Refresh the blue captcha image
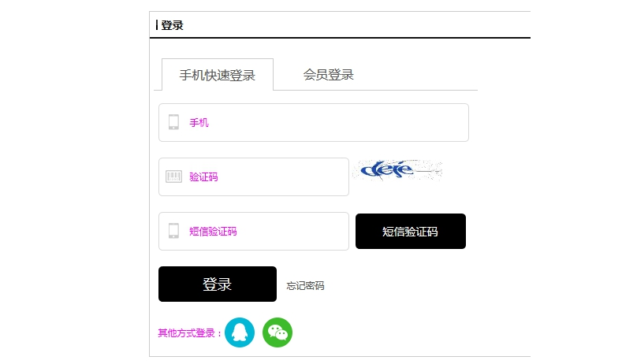Screen dimensions: 622x364 (397, 170)
